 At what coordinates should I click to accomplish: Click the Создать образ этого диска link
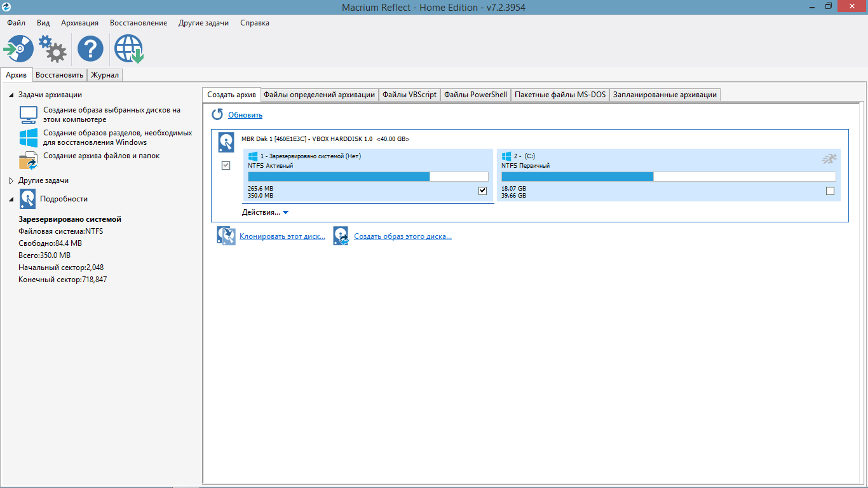click(403, 236)
